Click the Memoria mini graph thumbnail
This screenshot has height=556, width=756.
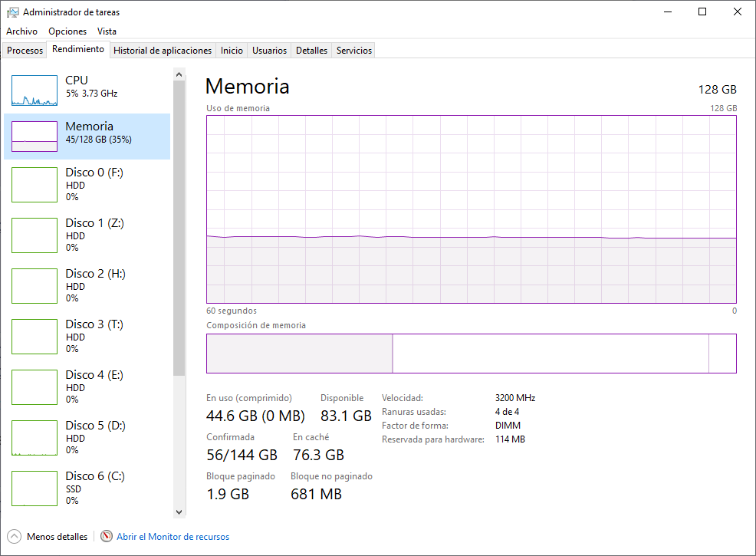pyautogui.click(x=35, y=137)
